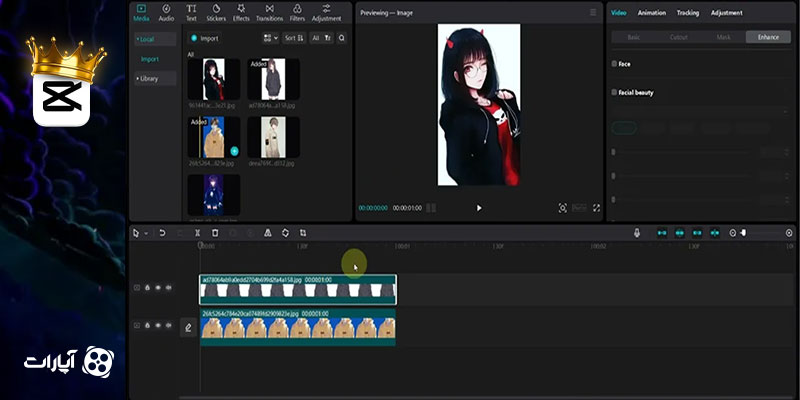Choose the pointer selection tool in timeline toolbar
This screenshot has height=400, width=800.
(136, 233)
